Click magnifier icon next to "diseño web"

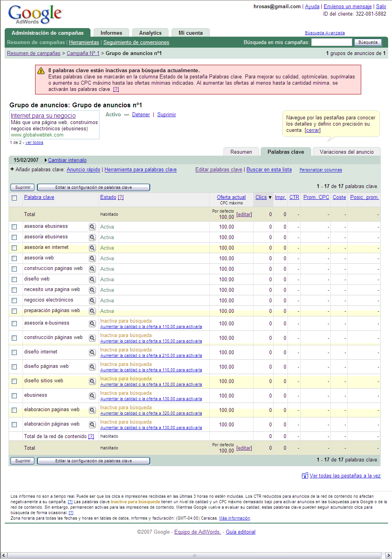(92, 279)
